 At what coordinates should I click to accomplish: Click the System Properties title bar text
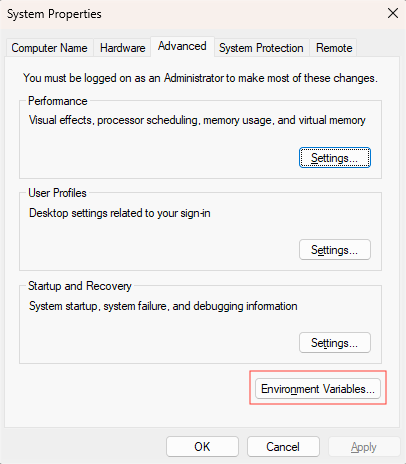click(54, 14)
